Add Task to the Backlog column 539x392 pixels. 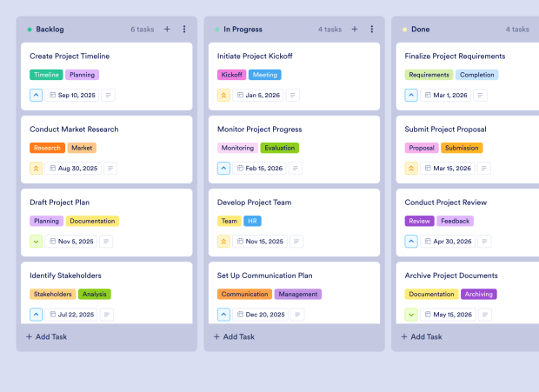pyautogui.click(x=47, y=336)
